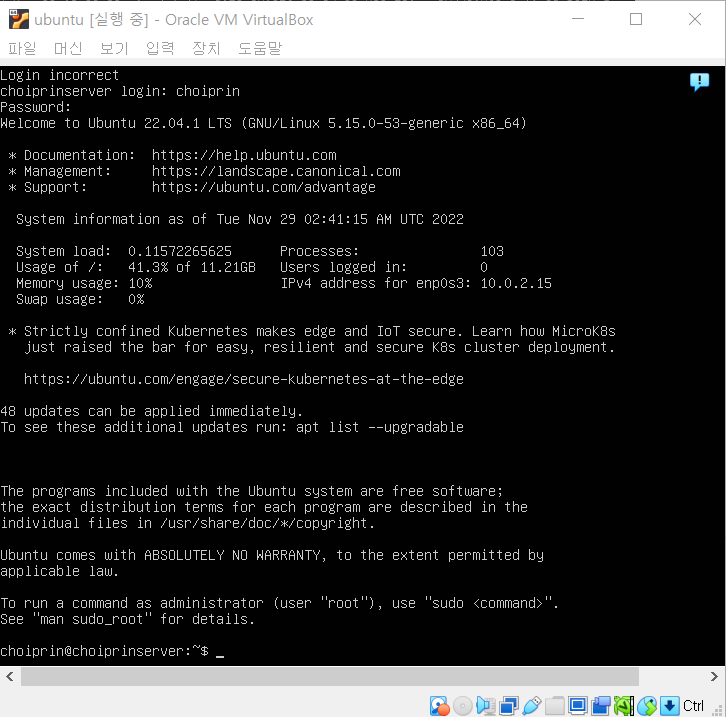Click the secure-kubernetes-at-the-edge URL text
726x717 pixels.
click(244, 379)
